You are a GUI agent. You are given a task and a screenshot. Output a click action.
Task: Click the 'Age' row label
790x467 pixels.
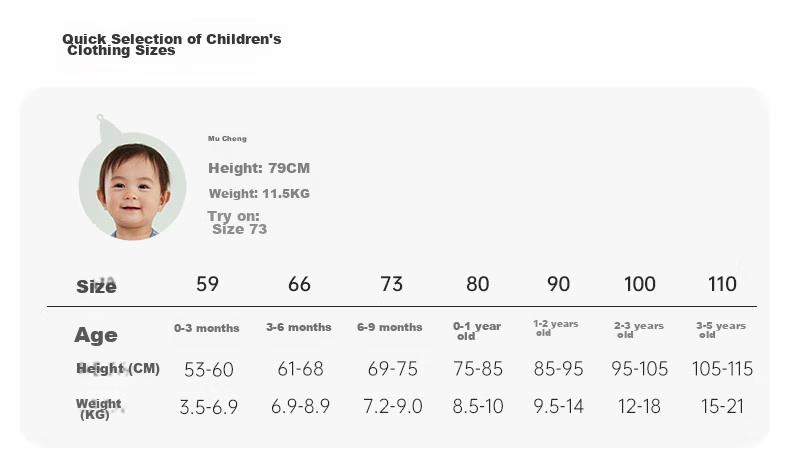[x=96, y=336]
